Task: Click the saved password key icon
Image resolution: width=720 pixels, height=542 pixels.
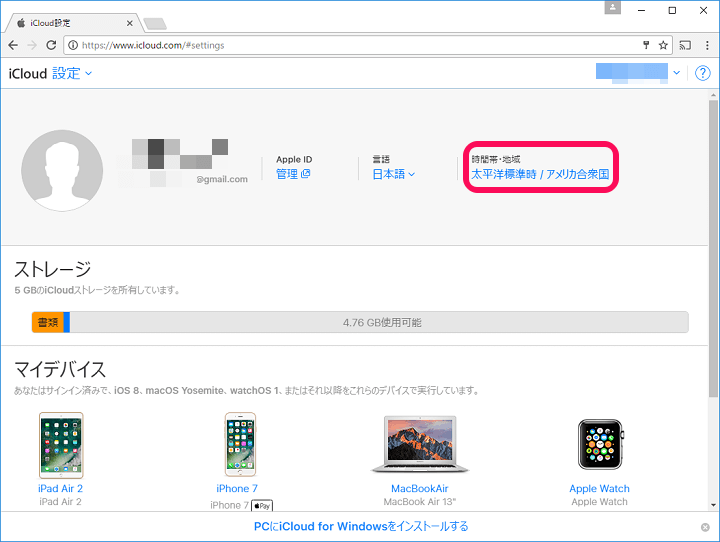Action: [646, 45]
